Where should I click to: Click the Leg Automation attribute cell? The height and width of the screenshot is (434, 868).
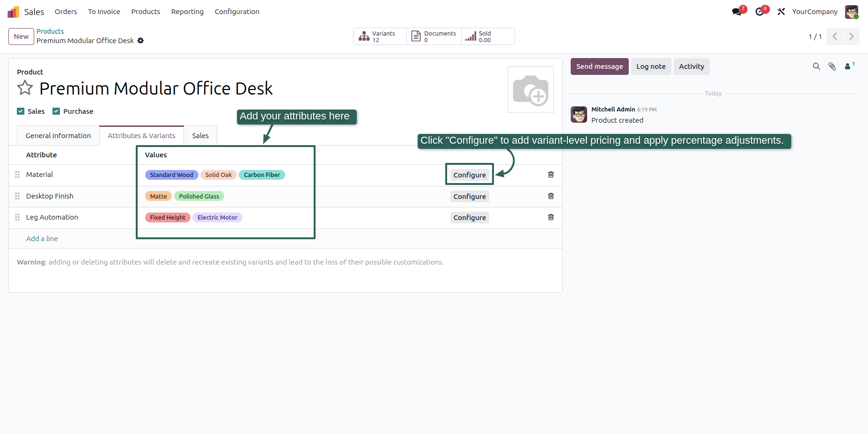[52, 217]
